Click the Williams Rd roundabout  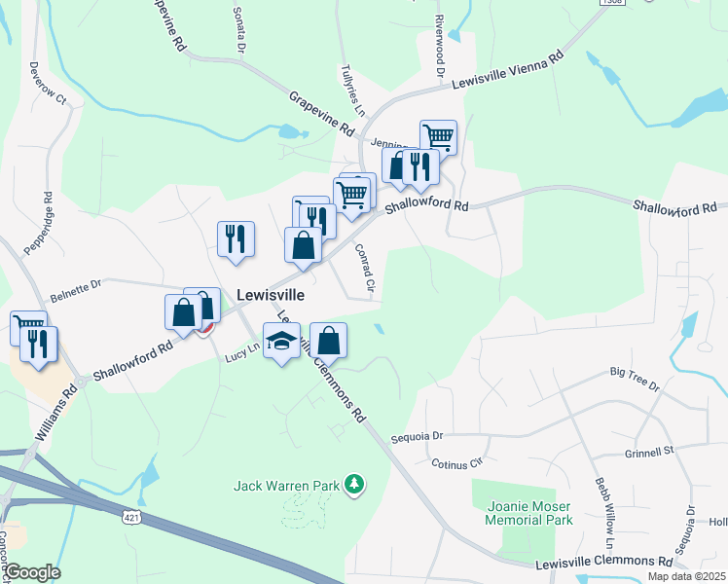coord(82,383)
